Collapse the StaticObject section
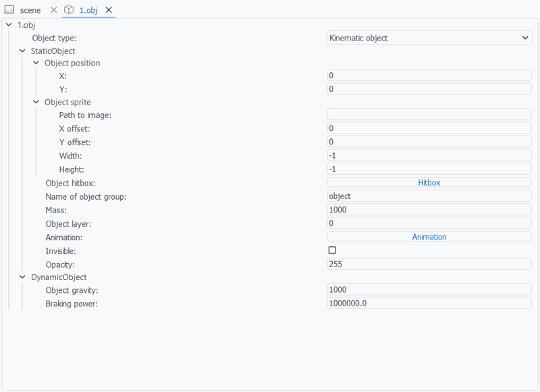This screenshot has width=540, height=392. tap(22, 51)
